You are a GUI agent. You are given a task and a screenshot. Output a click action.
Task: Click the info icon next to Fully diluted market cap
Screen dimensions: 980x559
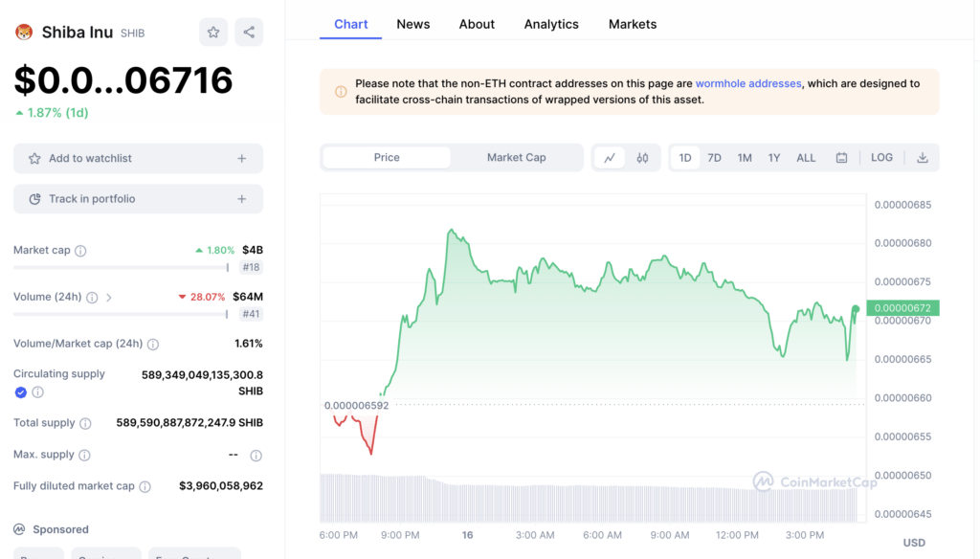pos(145,486)
